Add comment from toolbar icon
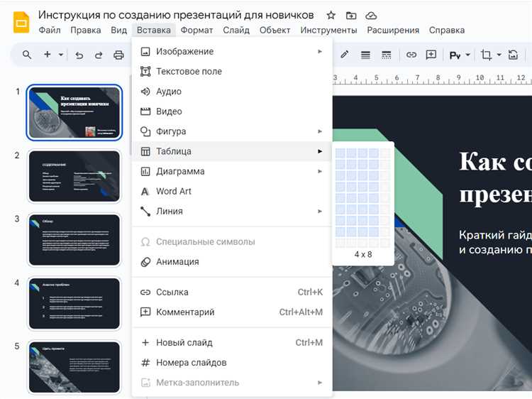 [431, 55]
